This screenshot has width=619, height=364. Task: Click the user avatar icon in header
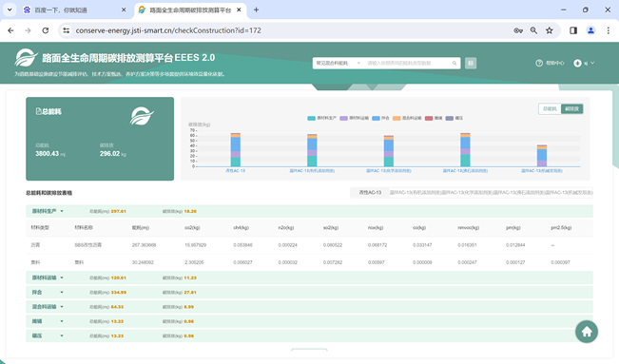577,63
